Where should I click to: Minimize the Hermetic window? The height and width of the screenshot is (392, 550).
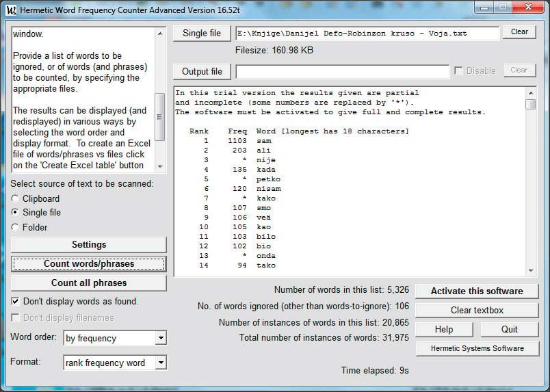[484, 8]
